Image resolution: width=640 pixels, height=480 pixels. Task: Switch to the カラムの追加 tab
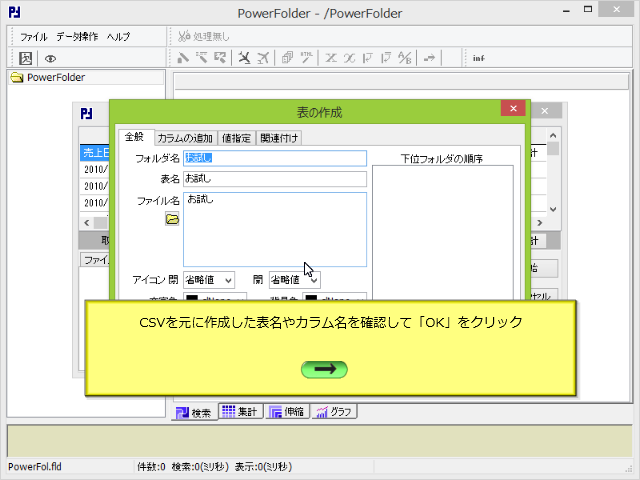(185, 138)
